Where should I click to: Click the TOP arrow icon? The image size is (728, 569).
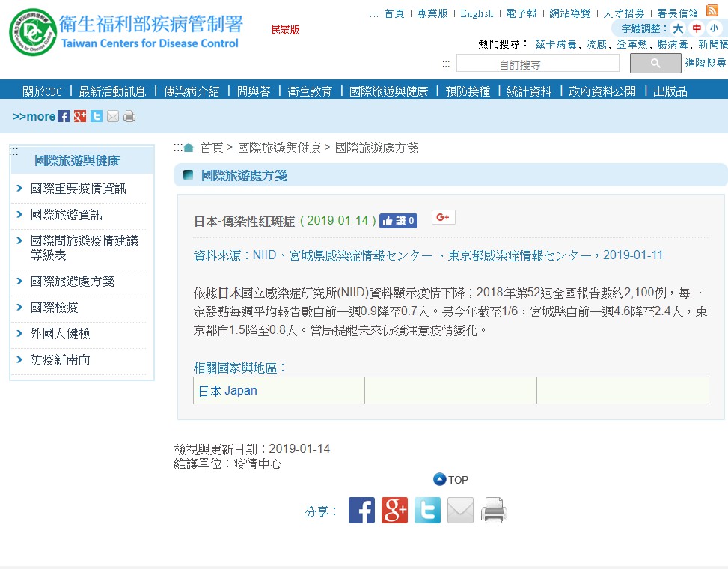point(439,479)
